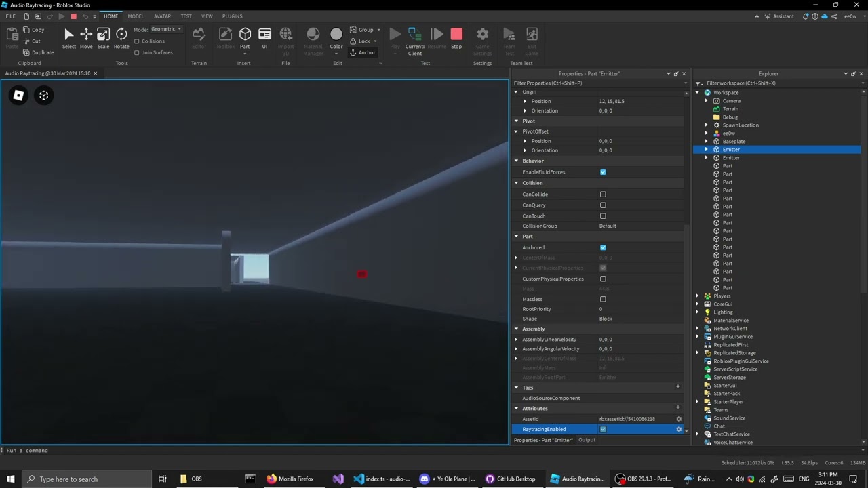Pick the Rotate tool
The width and height of the screenshot is (868, 488).
point(121,38)
